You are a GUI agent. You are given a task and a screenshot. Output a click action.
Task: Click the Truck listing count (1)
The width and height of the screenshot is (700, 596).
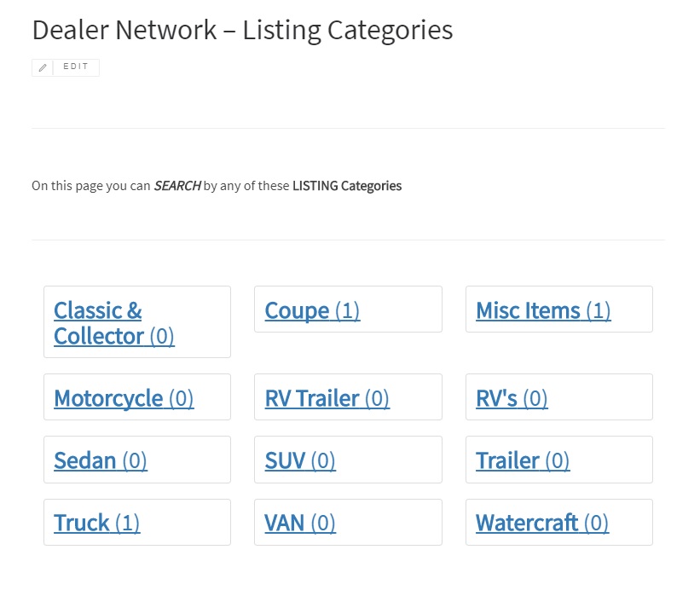(127, 523)
